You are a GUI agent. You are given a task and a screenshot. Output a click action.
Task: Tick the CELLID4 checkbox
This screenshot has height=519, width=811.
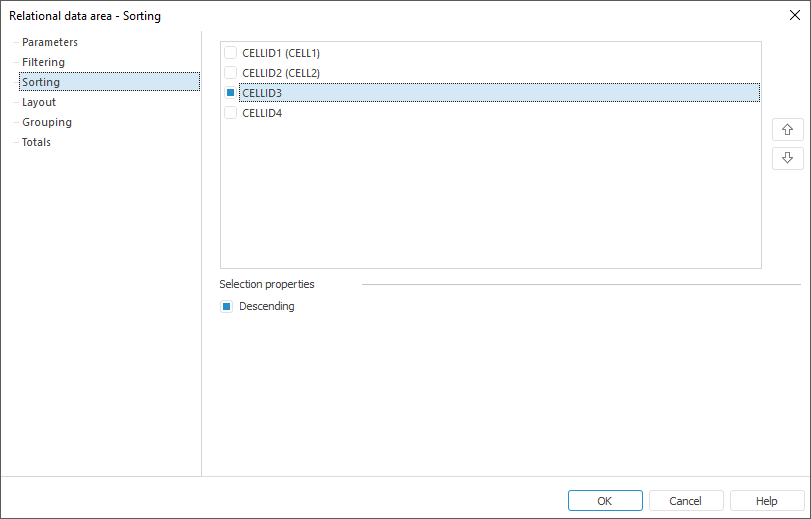(x=231, y=113)
